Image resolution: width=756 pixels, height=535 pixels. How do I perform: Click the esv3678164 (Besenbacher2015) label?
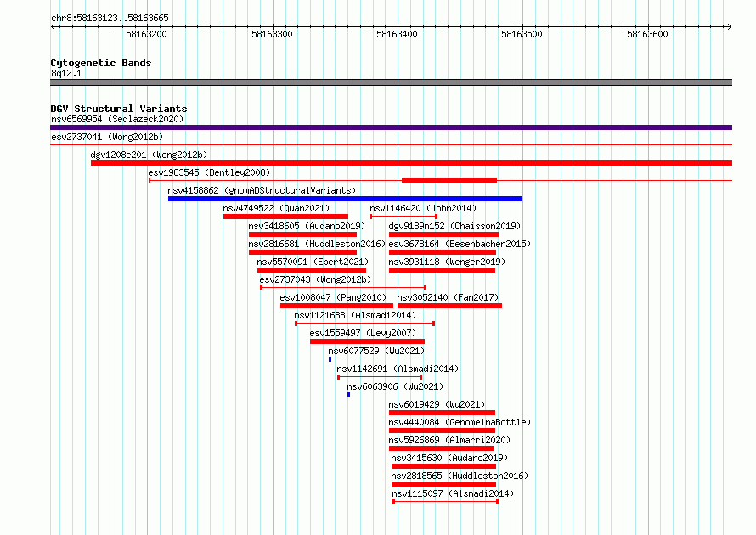click(460, 244)
